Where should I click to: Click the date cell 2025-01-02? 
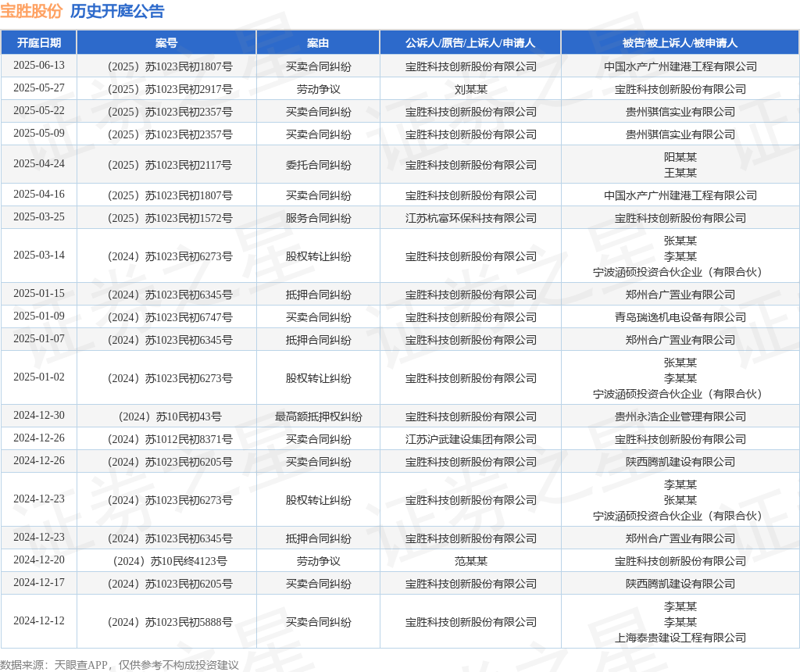[x=39, y=377]
